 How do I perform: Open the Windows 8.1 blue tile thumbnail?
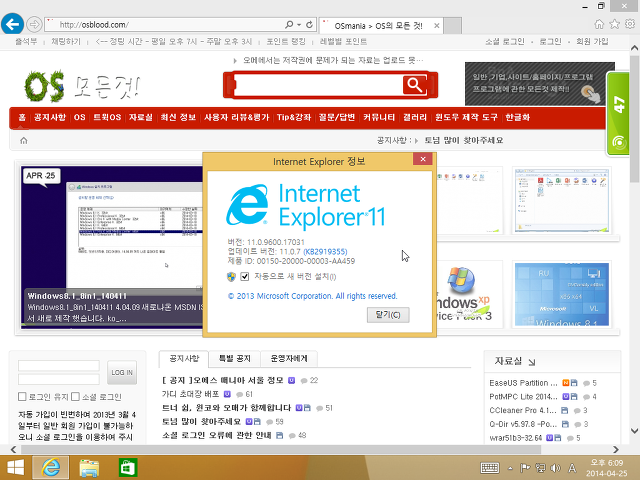(x=562, y=295)
